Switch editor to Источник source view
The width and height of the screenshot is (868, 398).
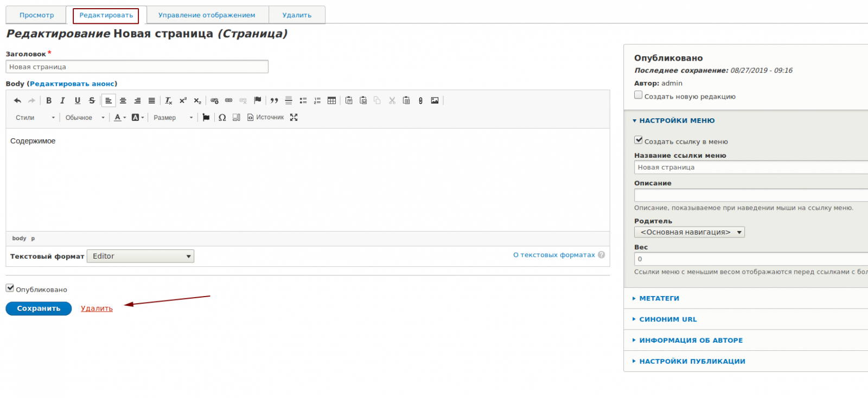(x=266, y=118)
